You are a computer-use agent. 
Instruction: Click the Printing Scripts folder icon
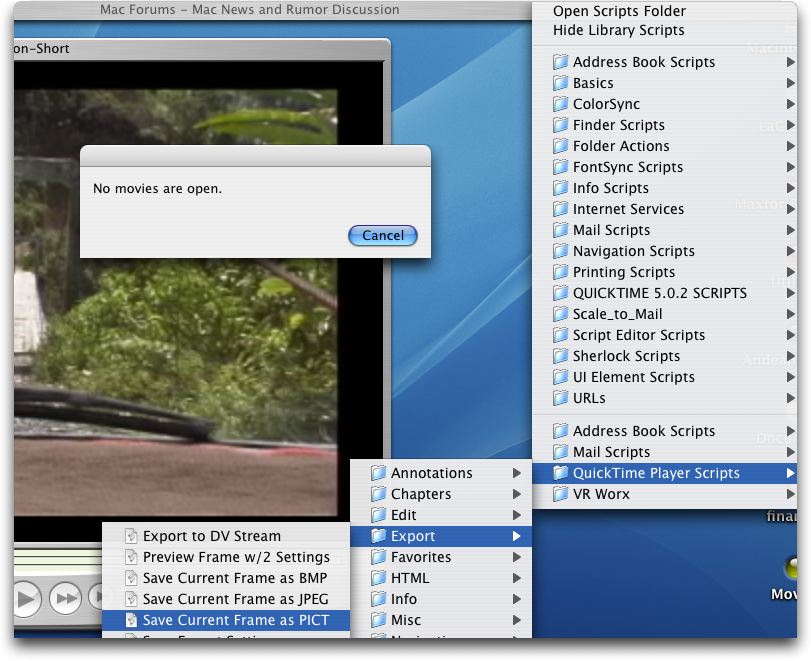pyautogui.click(x=560, y=272)
